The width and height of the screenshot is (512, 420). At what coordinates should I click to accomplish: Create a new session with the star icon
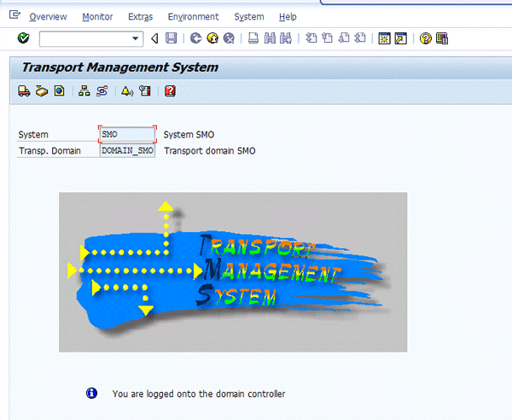point(384,38)
